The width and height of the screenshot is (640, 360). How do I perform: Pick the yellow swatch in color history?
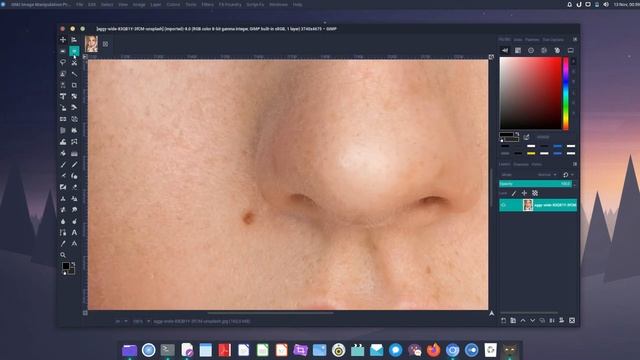tap(531, 153)
